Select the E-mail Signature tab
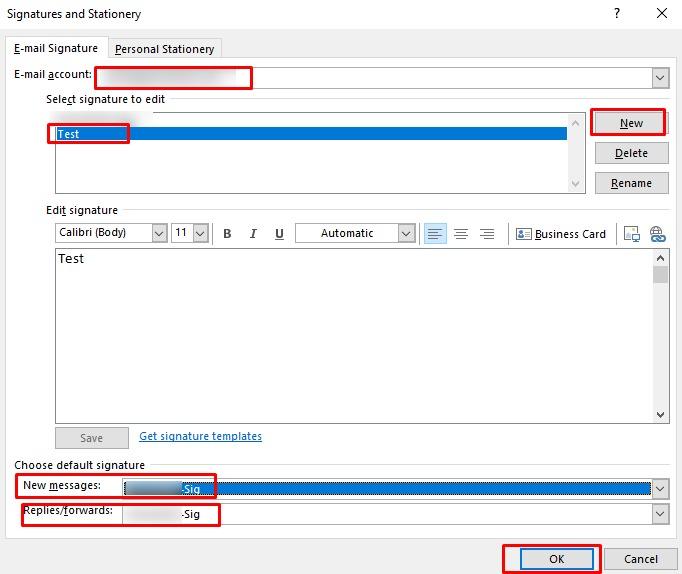The width and height of the screenshot is (682, 574). coord(56,48)
